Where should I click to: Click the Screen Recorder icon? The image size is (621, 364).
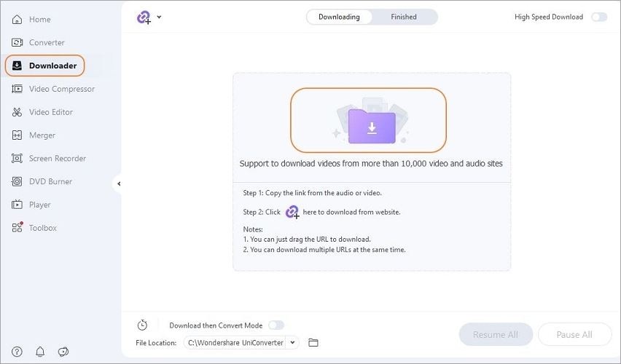click(x=17, y=159)
